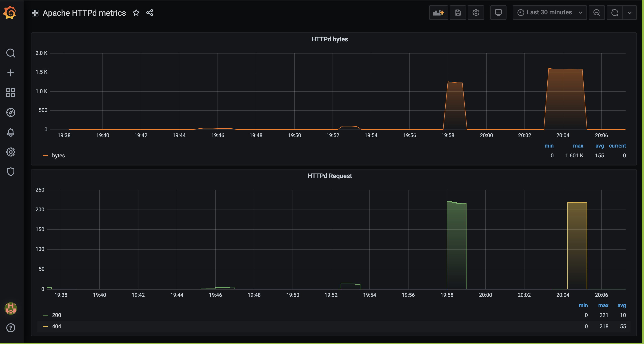The image size is (644, 344).
Task: Open the Alerting bell icon
Action: point(11,132)
